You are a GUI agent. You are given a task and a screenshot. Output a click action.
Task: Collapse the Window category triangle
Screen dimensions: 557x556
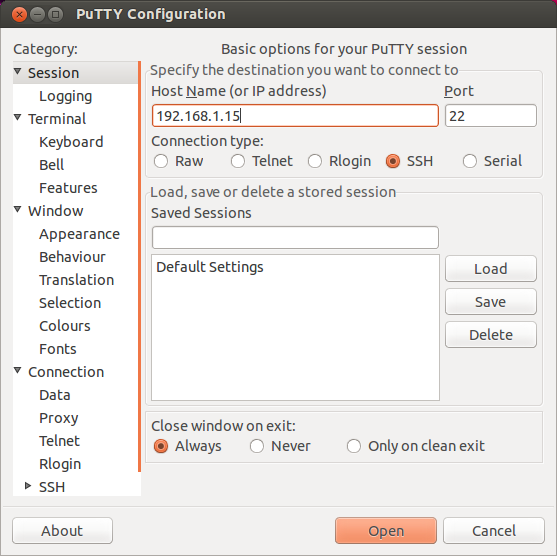click(18, 209)
